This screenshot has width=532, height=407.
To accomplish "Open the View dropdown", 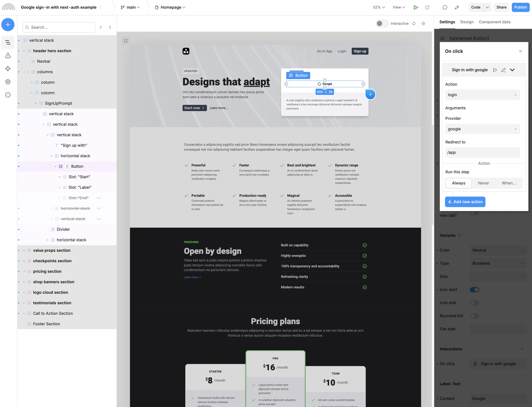I will pyautogui.click(x=399, y=7).
